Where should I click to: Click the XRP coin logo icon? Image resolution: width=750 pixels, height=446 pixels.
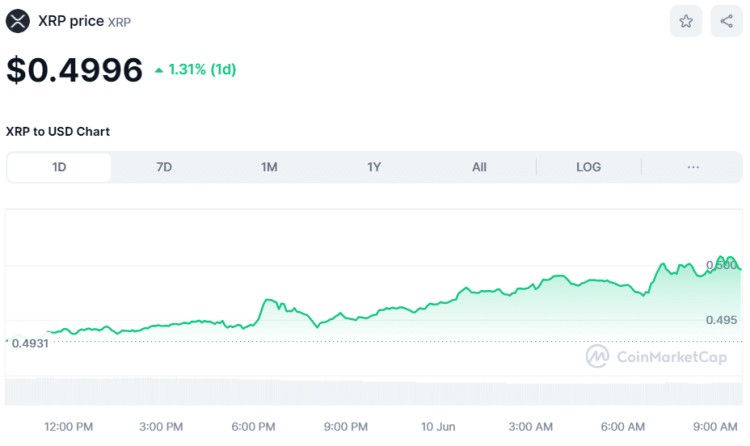point(18,21)
